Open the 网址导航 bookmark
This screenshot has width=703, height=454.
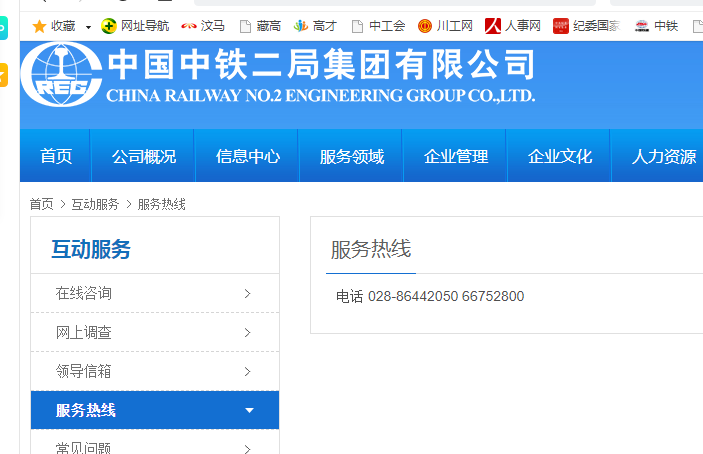[135, 26]
